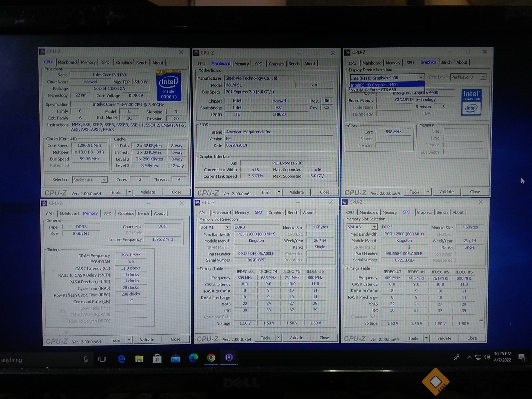Expand Tools arrow in CPU window
This screenshot has height=399, width=532.
tap(130, 192)
